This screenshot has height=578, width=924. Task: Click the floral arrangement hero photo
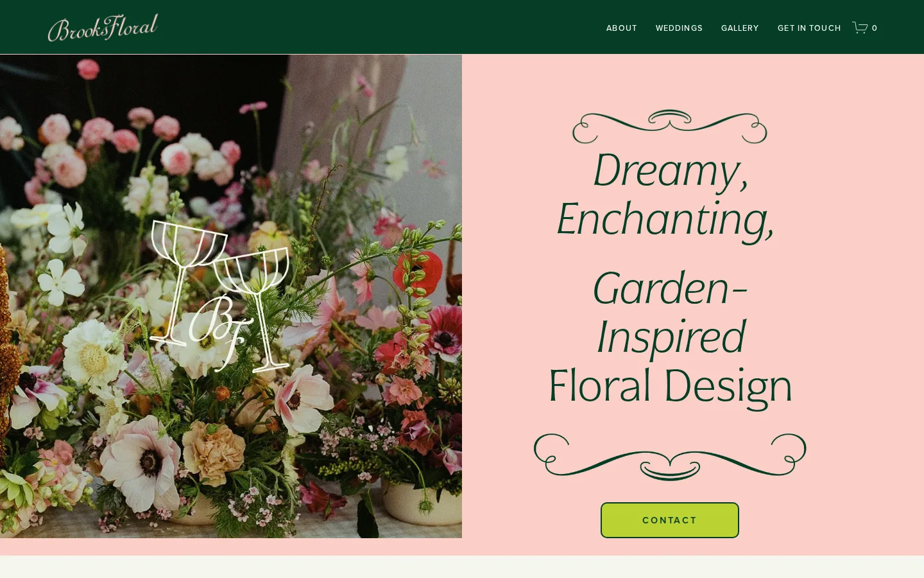[x=231, y=296]
